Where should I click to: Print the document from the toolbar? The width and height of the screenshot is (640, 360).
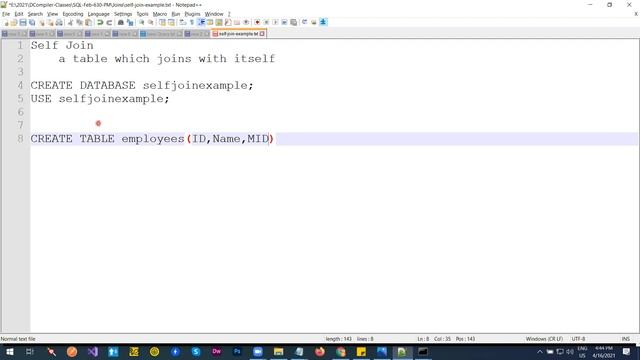click(59, 22)
